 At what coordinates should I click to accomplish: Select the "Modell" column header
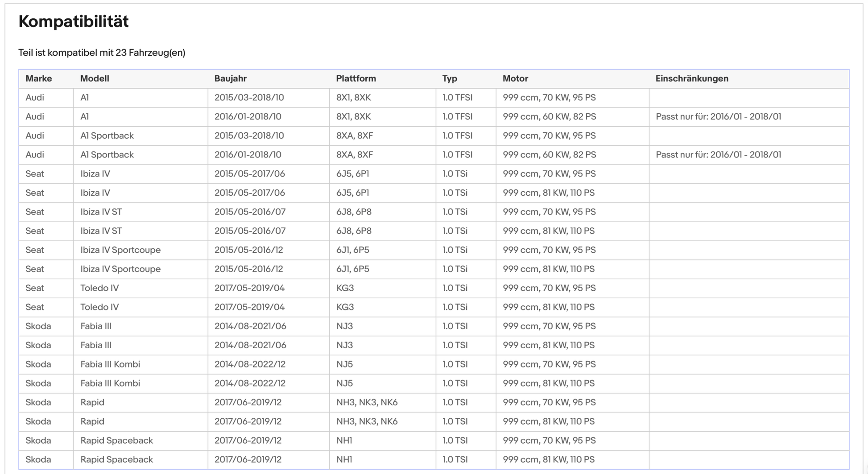pyautogui.click(x=95, y=78)
